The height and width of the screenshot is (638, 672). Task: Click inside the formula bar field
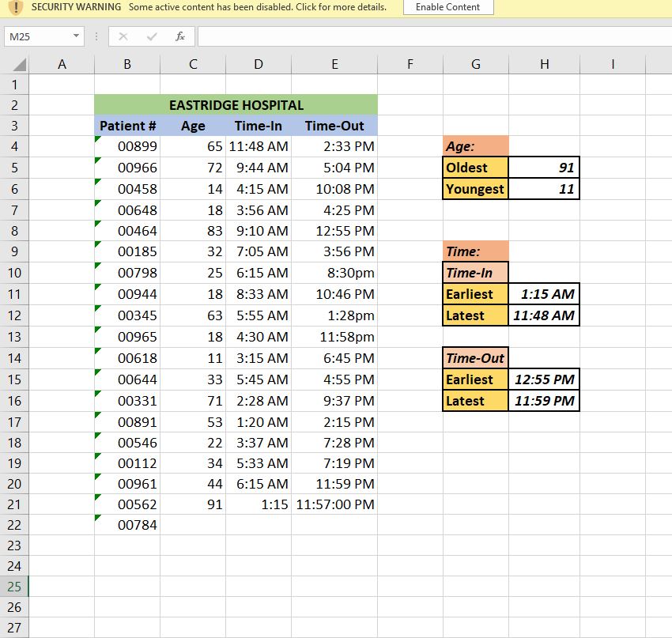[435, 36]
